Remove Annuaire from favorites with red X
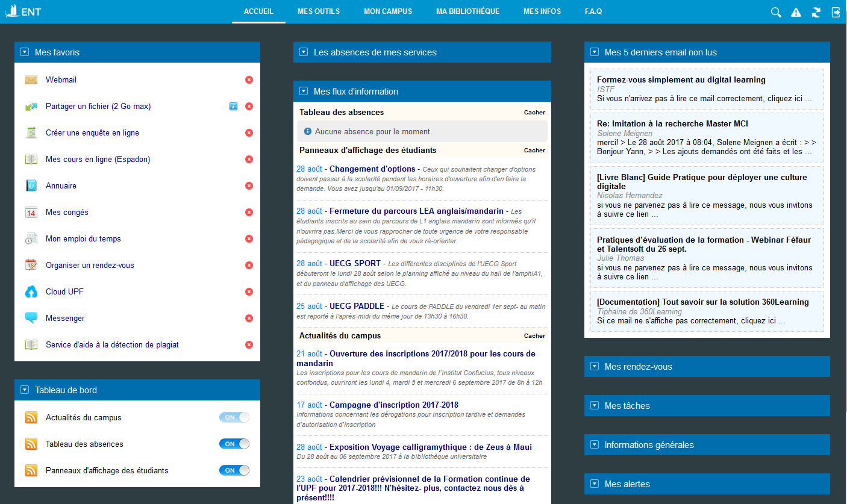This screenshot has height=504, width=847. click(249, 186)
